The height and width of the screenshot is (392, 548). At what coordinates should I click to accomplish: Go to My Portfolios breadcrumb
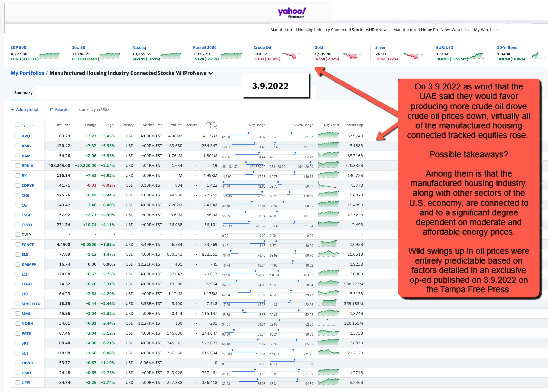27,73
